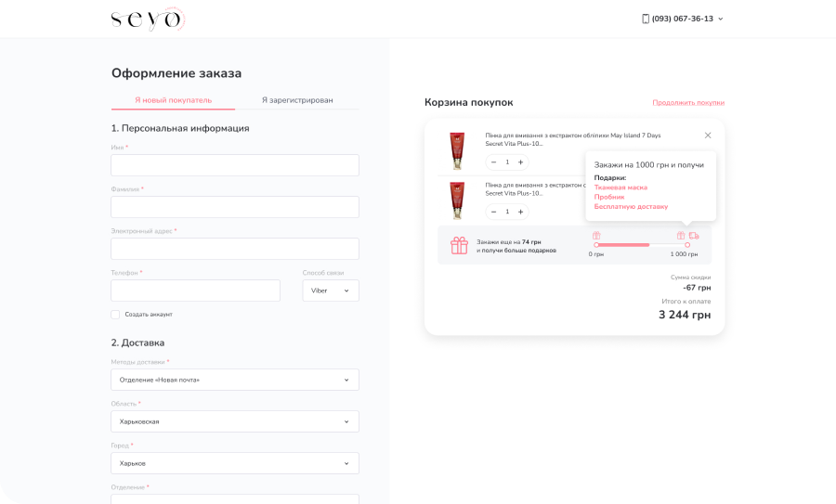Decrease quantity of first cart item

pyautogui.click(x=494, y=162)
